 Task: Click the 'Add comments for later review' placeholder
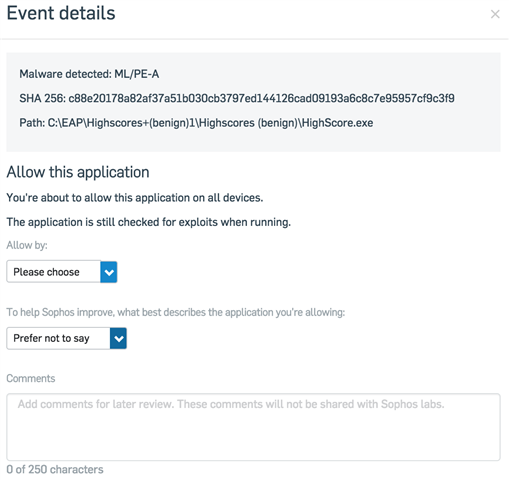point(231,404)
